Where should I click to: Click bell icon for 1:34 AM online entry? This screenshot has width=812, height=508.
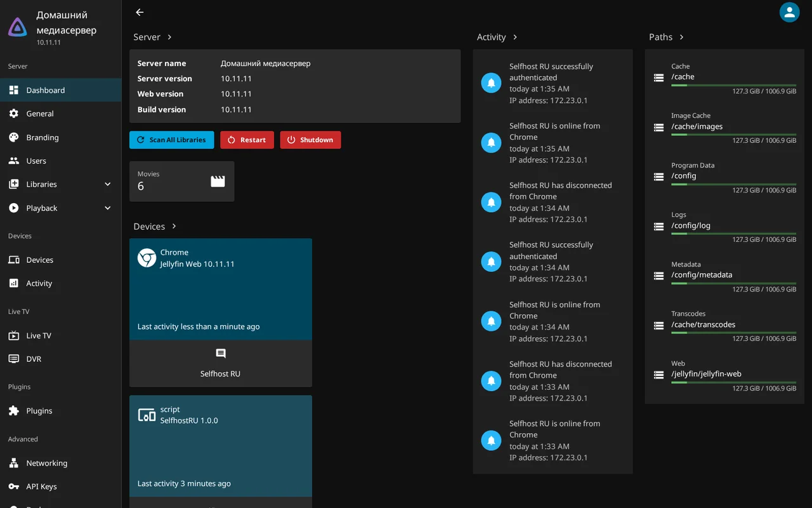click(x=491, y=321)
